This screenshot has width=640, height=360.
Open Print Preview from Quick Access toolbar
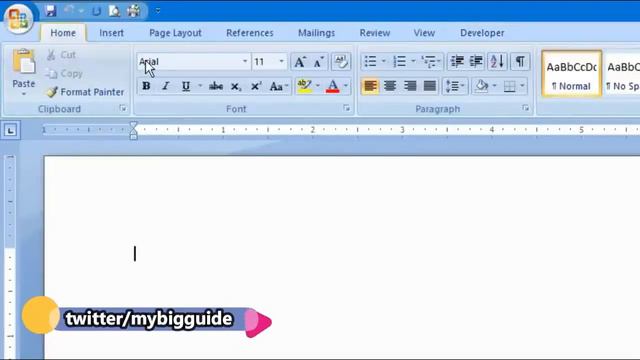(115, 11)
